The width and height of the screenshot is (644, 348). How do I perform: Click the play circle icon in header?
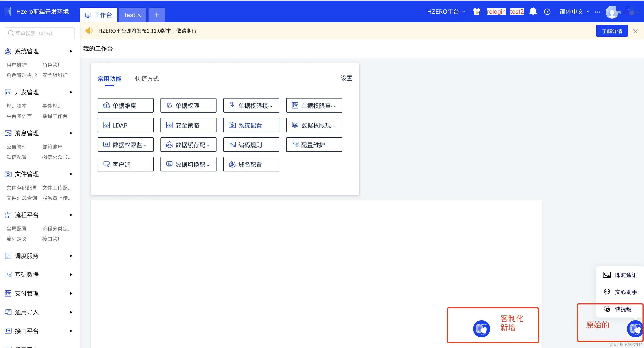pos(547,12)
